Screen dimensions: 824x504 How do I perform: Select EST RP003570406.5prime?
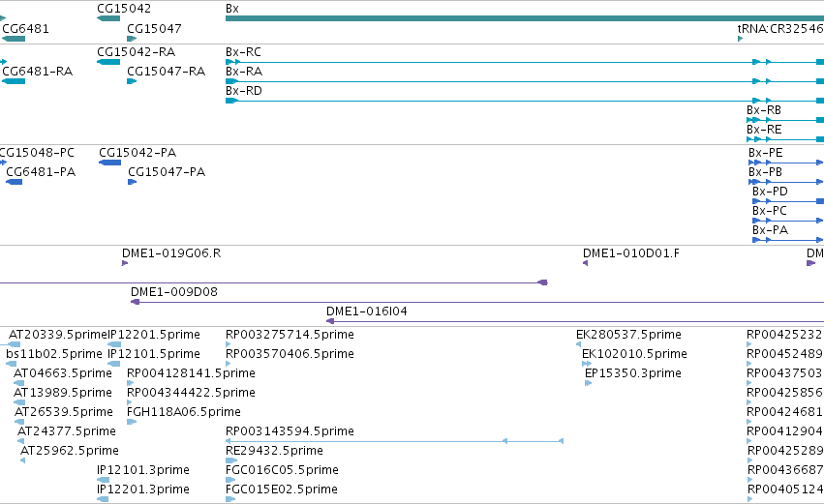click(x=290, y=354)
